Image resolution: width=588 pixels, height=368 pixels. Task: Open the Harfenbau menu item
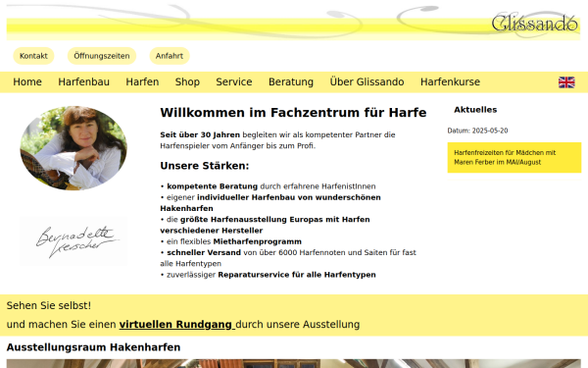coord(83,81)
